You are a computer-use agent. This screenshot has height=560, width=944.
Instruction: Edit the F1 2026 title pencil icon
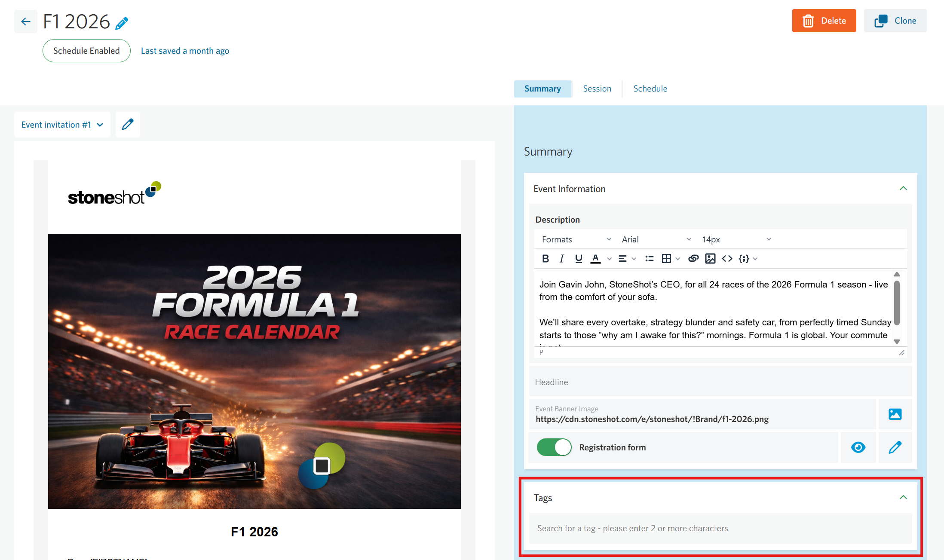tap(122, 23)
